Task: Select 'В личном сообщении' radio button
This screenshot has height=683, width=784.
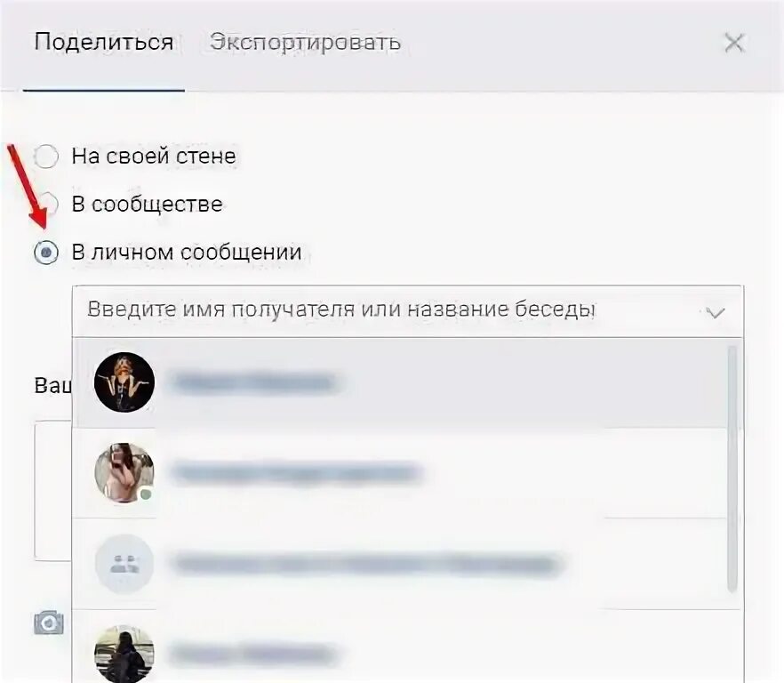Action: 46,253
